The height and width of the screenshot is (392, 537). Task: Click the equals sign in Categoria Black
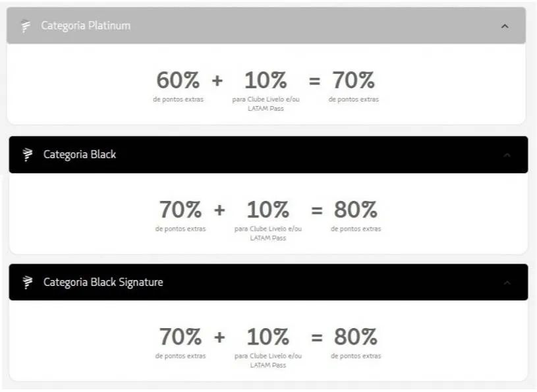point(317,211)
